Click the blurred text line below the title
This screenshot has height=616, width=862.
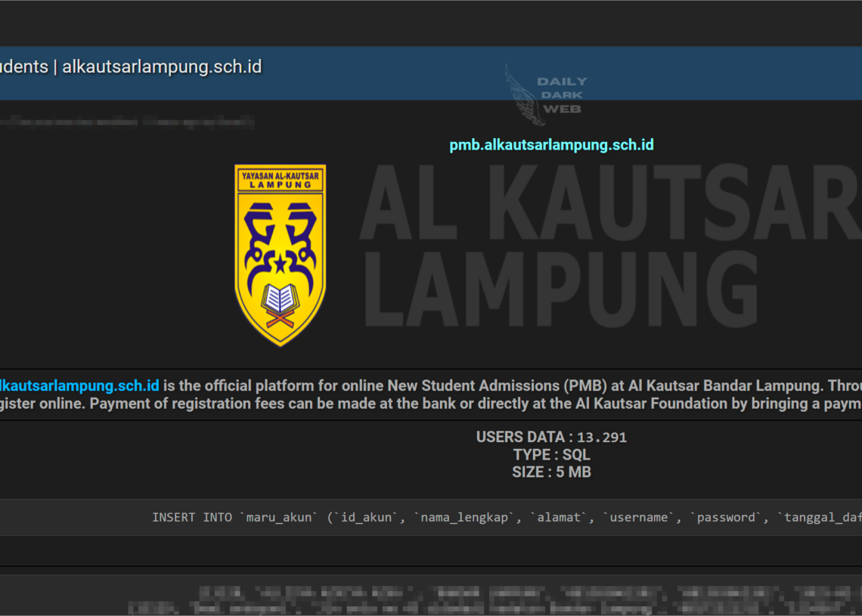click(x=127, y=121)
